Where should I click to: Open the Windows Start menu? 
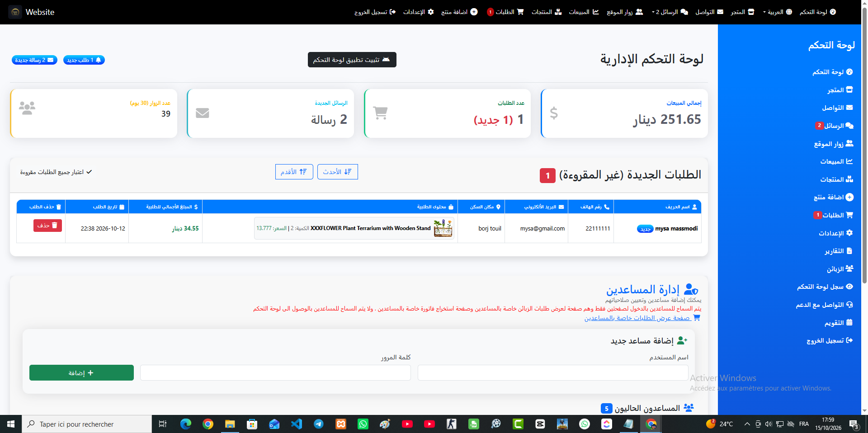(x=11, y=424)
